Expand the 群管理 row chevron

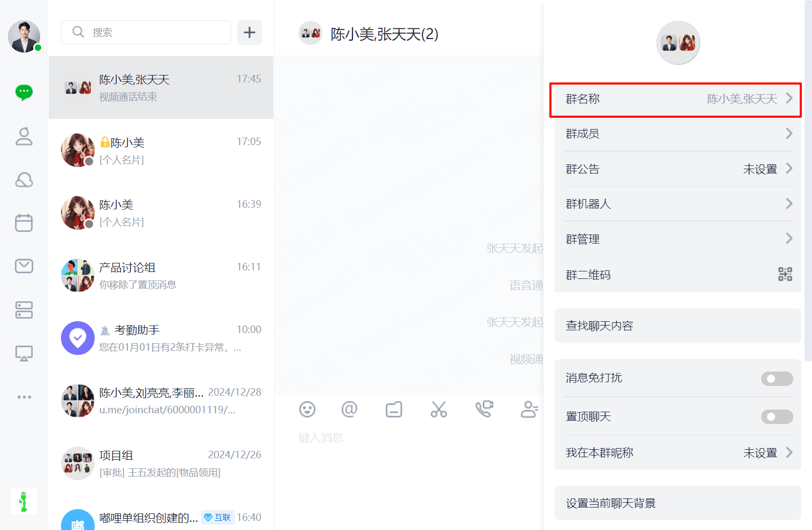[x=789, y=238]
